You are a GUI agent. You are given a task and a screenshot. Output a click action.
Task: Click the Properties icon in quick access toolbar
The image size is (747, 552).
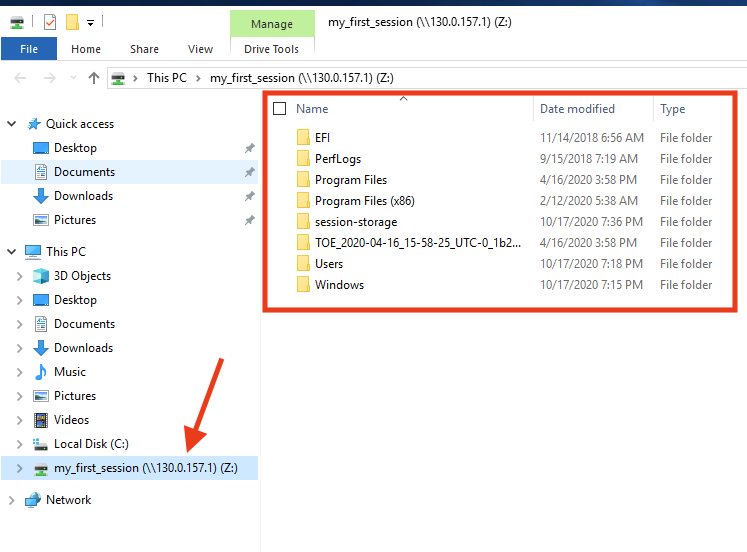[x=50, y=22]
